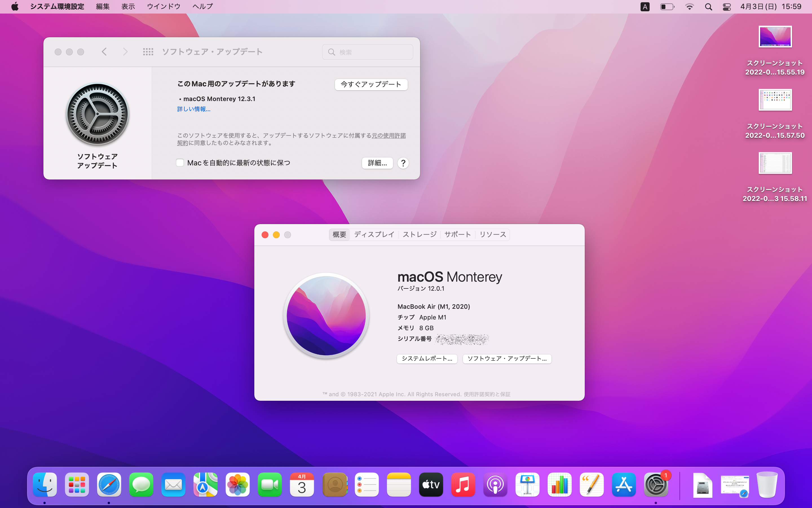Click the Wi-Fi status icon
812x508 pixels.
click(689, 7)
